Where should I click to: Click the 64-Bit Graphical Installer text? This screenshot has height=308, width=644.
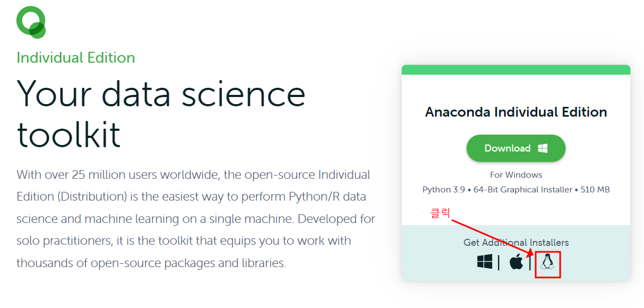[x=523, y=190]
